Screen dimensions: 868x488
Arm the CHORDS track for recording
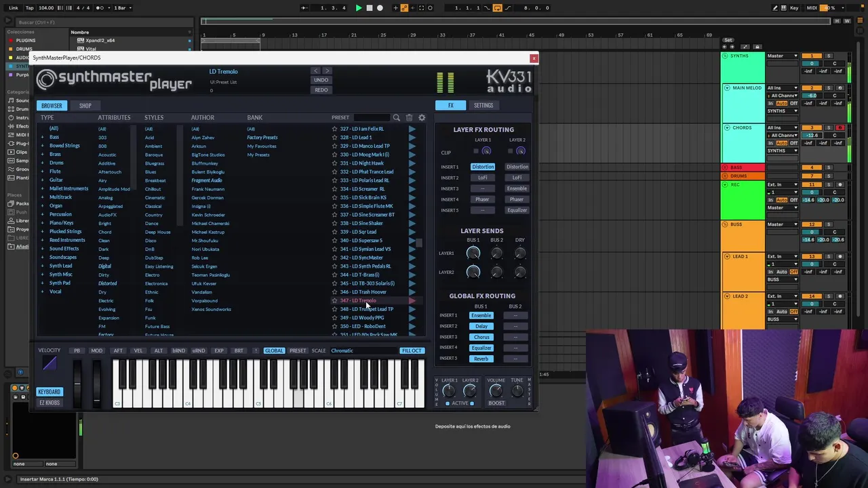pyautogui.click(x=840, y=128)
